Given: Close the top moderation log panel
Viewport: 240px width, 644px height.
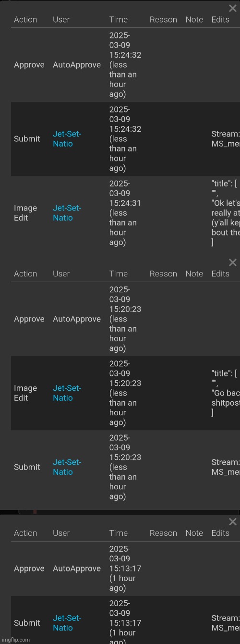Looking at the screenshot, I should (x=233, y=8).
